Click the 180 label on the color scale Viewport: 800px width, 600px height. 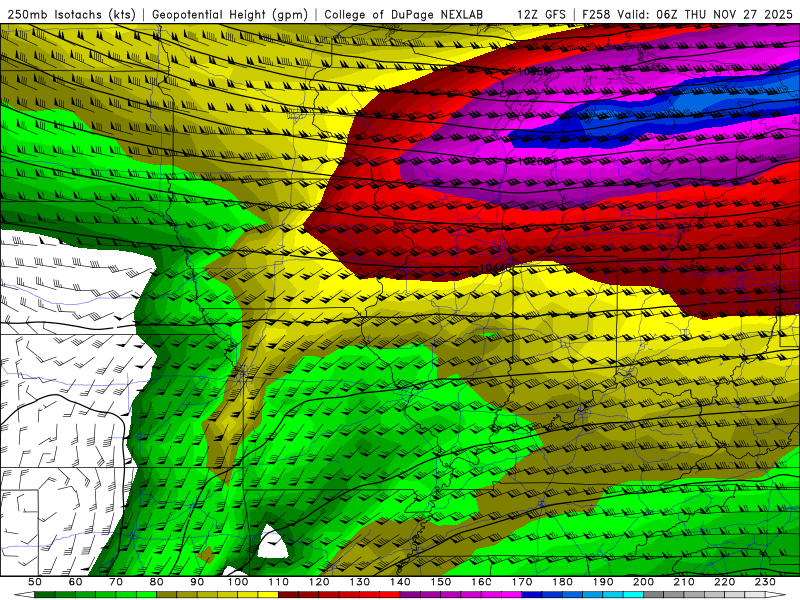(562, 582)
